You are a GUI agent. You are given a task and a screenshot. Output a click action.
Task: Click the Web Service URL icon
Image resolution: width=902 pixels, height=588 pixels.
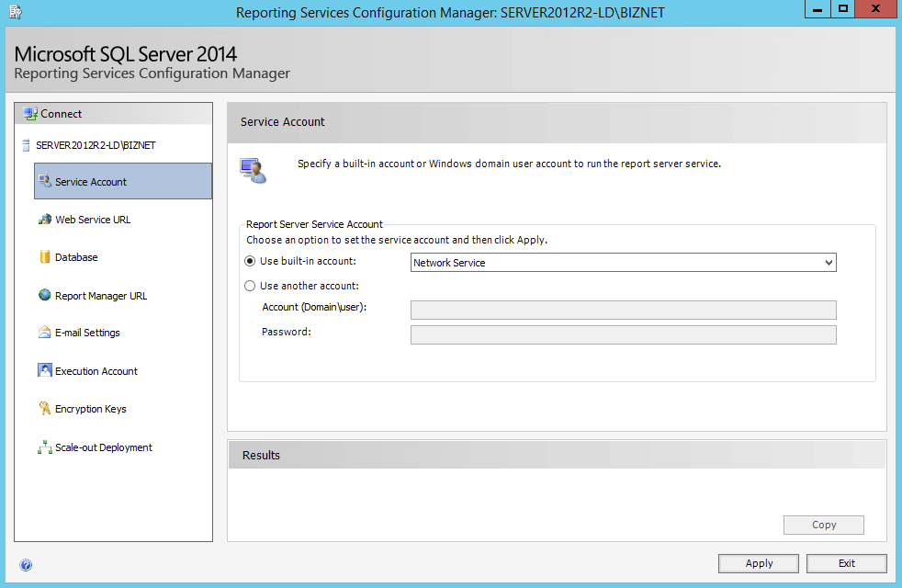pyautogui.click(x=45, y=220)
